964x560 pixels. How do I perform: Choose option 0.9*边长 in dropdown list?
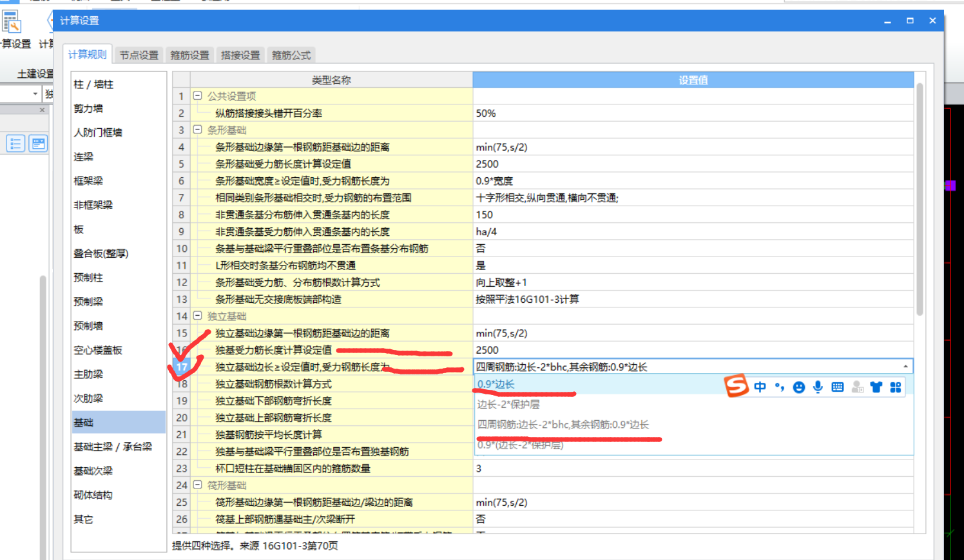click(496, 385)
